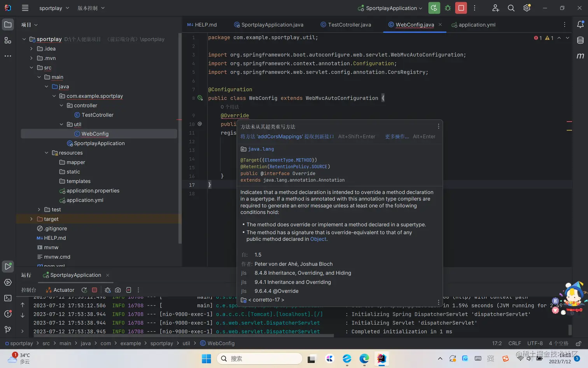This screenshot has height=368, width=588.
Task: Open the Terminal tool window icon
Action: [x=8, y=298]
